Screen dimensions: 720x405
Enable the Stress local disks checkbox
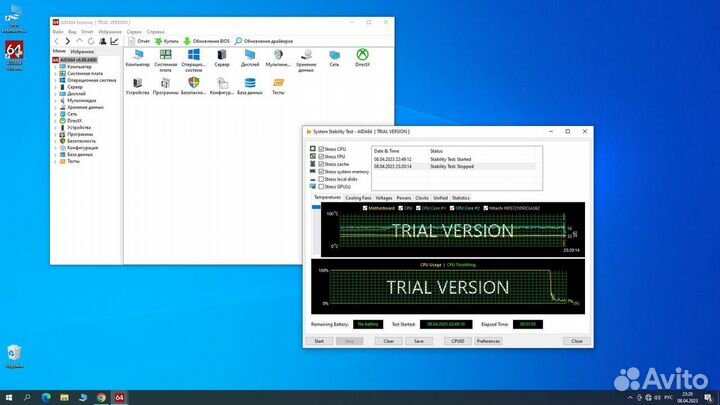pyautogui.click(x=321, y=179)
